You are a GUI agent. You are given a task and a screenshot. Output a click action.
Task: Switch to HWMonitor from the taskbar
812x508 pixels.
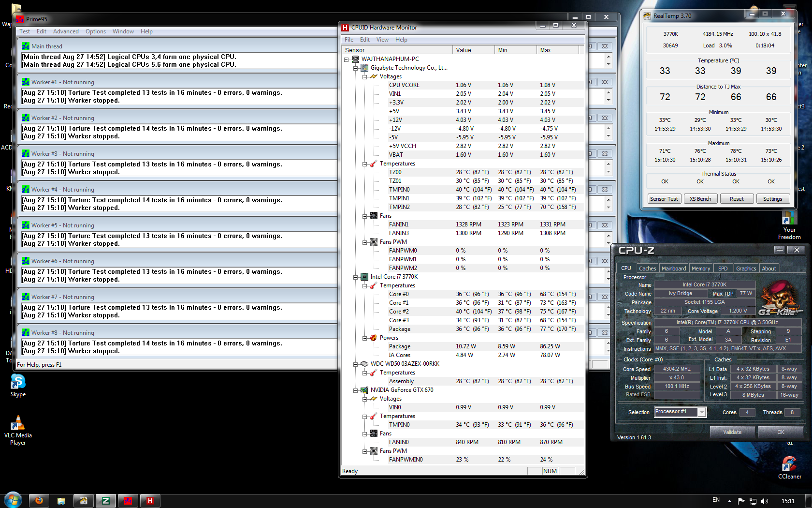150,501
